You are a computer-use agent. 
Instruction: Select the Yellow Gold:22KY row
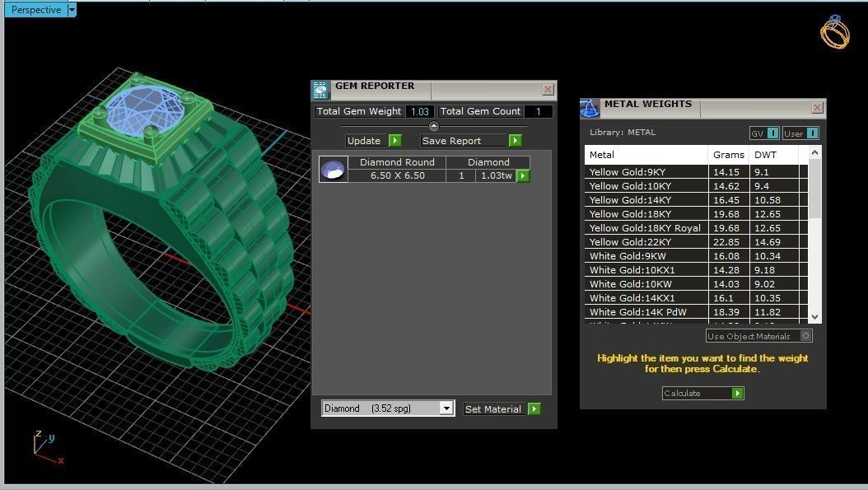[696, 242]
